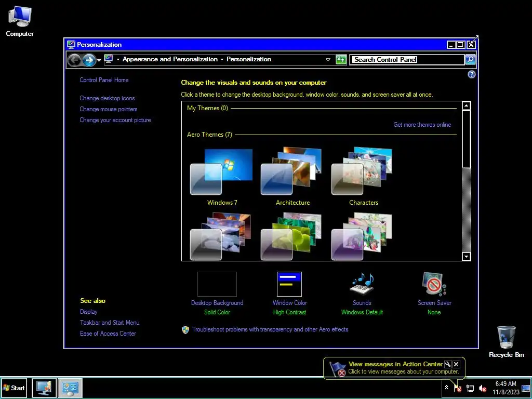532x399 pixels.
Task: Show hidden tray icons arrow
Action: pos(446,388)
